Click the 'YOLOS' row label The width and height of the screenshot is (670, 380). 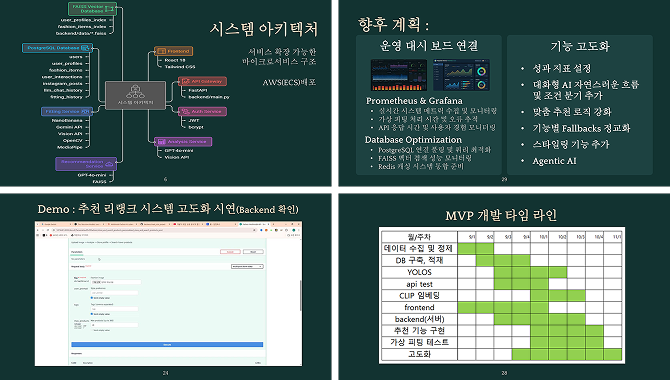tap(419, 272)
